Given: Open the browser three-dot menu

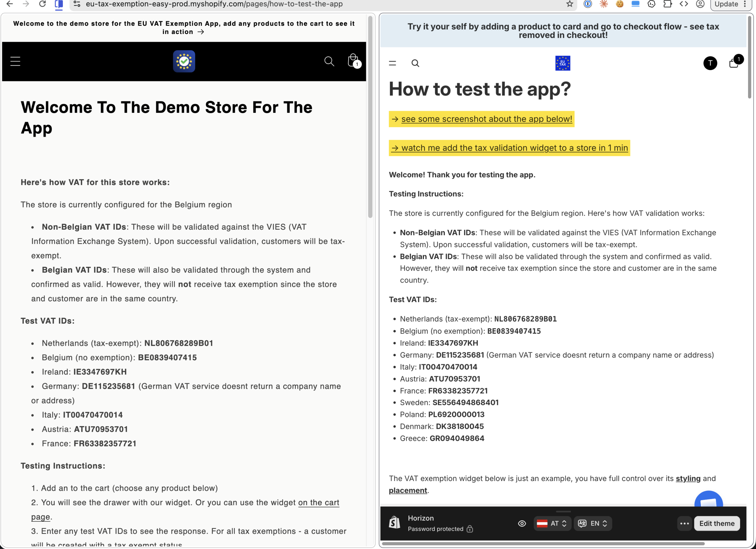Looking at the screenshot, I should click(745, 4).
